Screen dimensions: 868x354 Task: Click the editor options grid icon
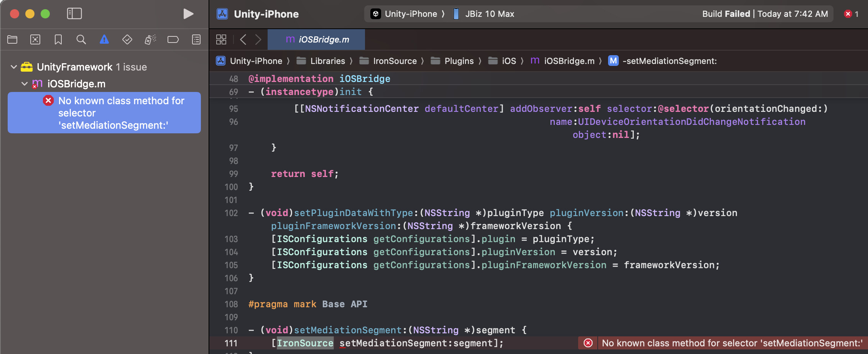coord(221,39)
